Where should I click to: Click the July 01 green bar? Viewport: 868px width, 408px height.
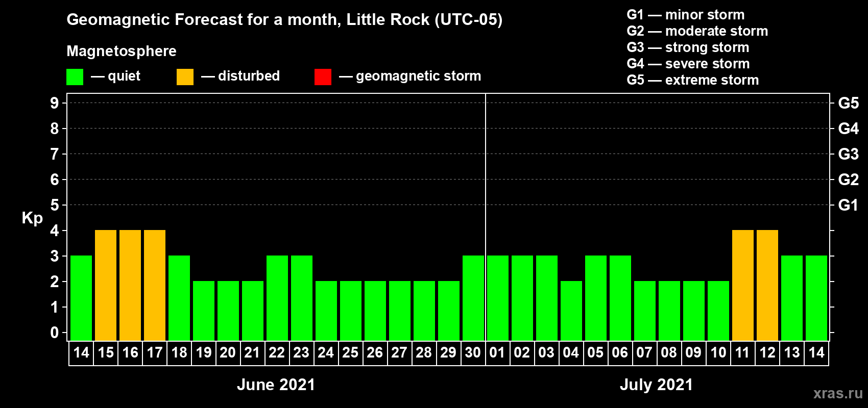pos(498,298)
